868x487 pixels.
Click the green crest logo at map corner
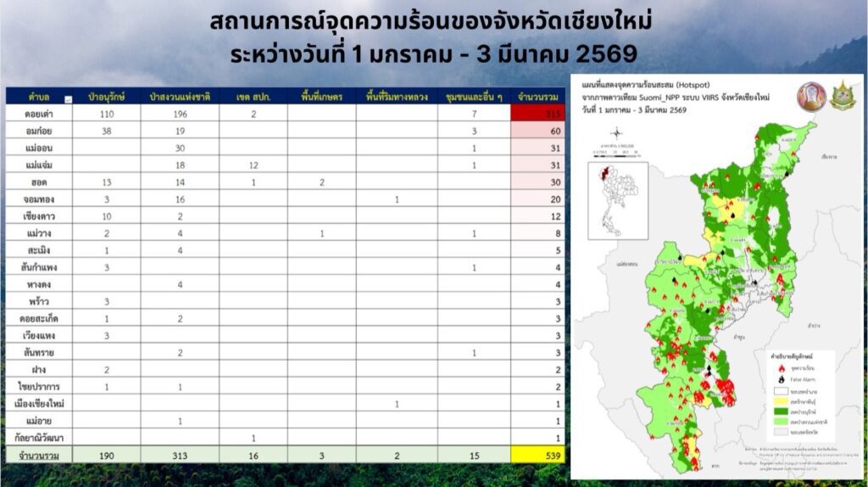[x=843, y=97]
